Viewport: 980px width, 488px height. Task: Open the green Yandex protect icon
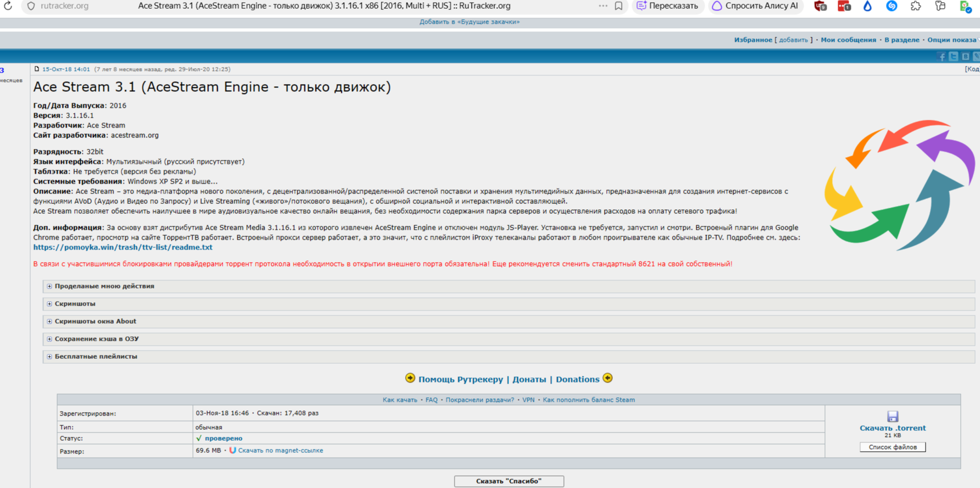(x=965, y=6)
